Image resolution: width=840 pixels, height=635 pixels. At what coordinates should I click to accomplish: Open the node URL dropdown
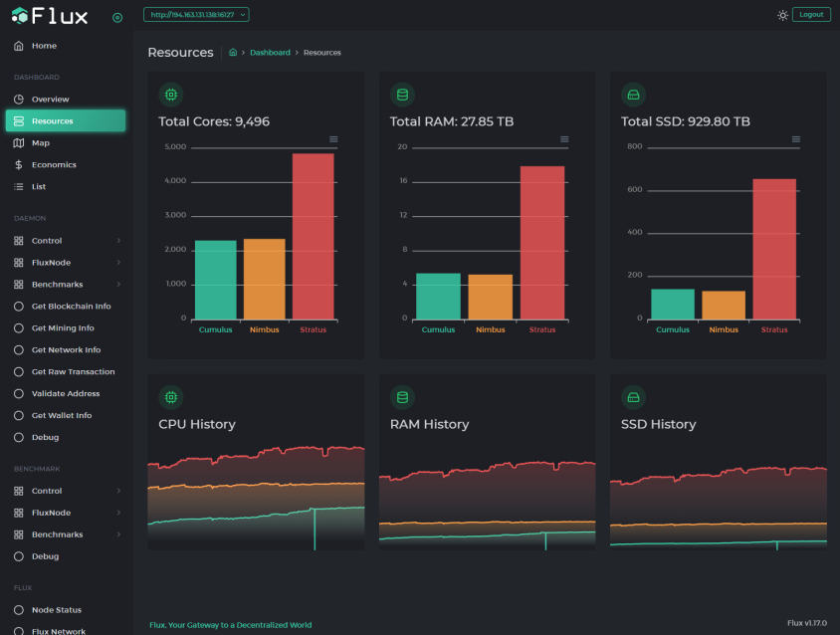(196, 15)
